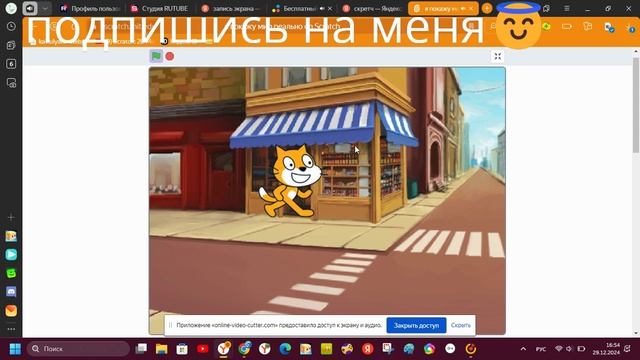Switch the 'РУС' input language
The image size is (640, 360).
click(x=541, y=349)
